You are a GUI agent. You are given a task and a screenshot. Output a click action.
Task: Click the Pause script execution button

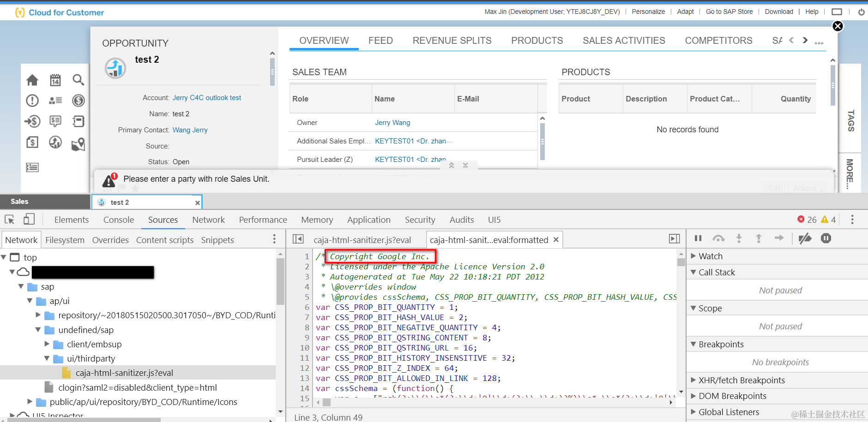698,238
